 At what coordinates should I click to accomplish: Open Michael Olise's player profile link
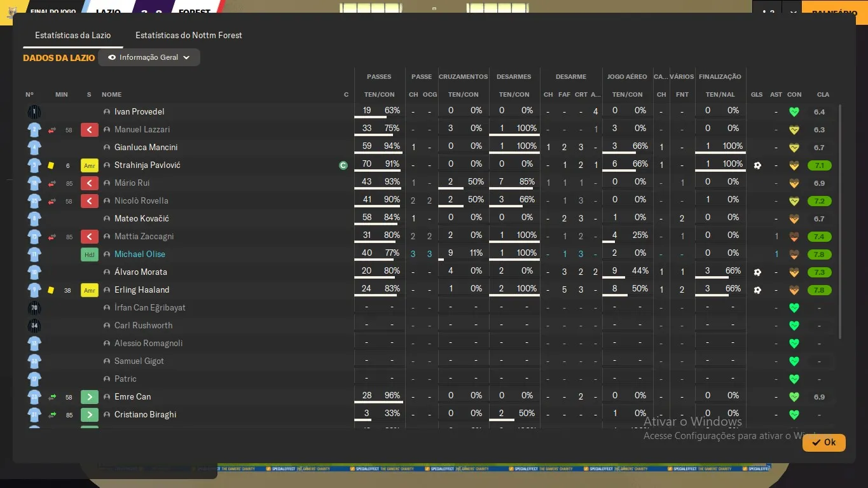(x=140, y=254)
